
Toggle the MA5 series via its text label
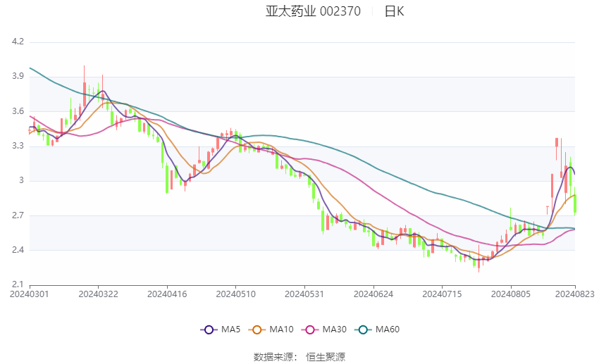tap(230, 329)
